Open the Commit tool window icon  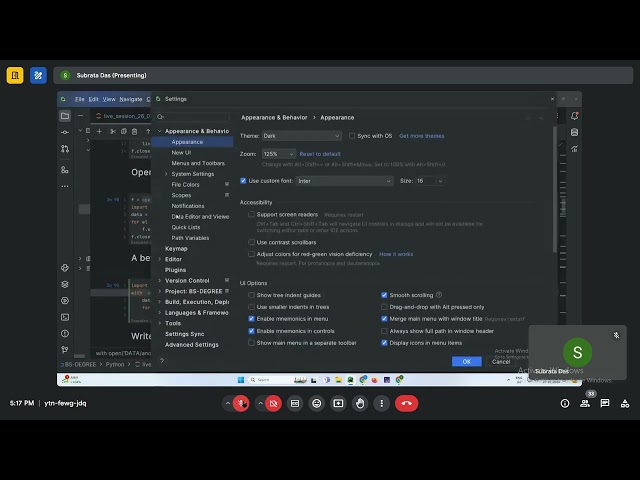65,132
